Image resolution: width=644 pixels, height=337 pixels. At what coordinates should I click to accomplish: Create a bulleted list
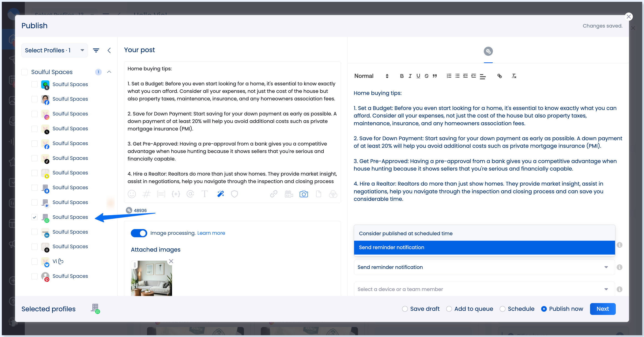pyautogui.click(x=457, y=76)
